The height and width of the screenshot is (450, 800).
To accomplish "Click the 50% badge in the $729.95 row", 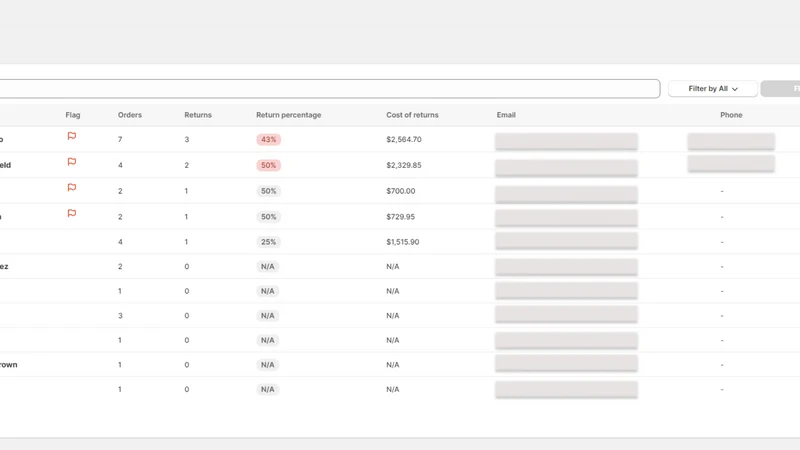I will [x=268, y=217].
